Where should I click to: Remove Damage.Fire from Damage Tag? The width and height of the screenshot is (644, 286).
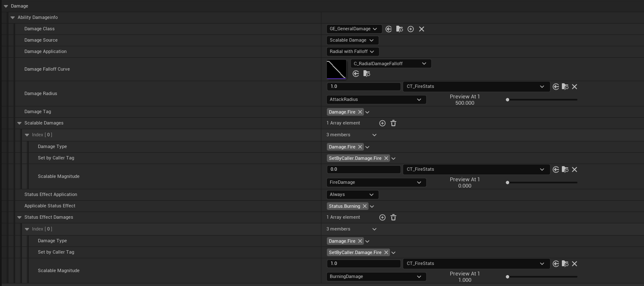pos(360,112)
